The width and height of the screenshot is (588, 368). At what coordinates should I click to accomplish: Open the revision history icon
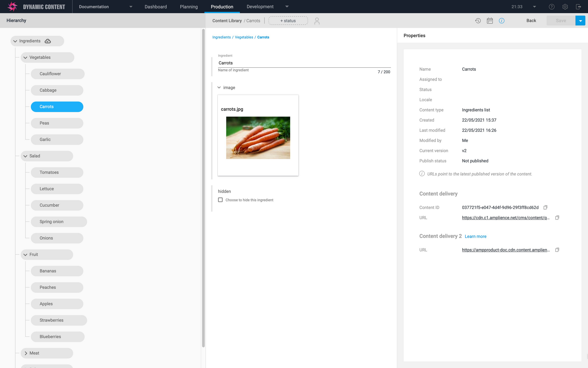(478, 20)
